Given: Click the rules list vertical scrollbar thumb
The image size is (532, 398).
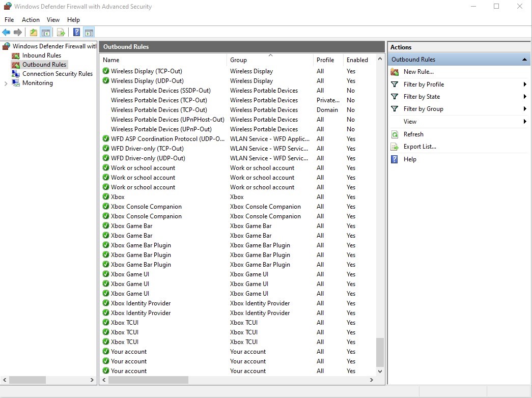Looking at the screenshot, I should (380, 352).
